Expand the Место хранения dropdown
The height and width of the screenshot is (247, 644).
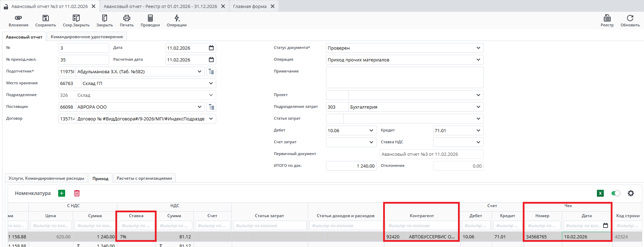click(211, 83)
